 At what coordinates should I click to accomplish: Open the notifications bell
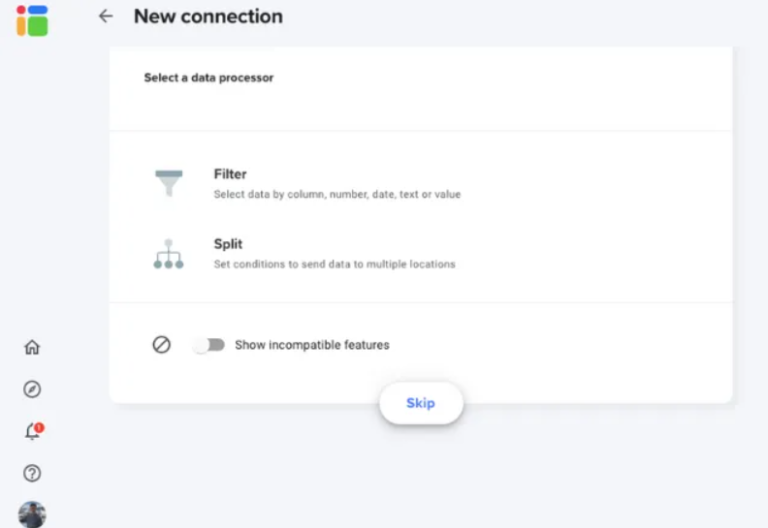click(x=31, y=432)
